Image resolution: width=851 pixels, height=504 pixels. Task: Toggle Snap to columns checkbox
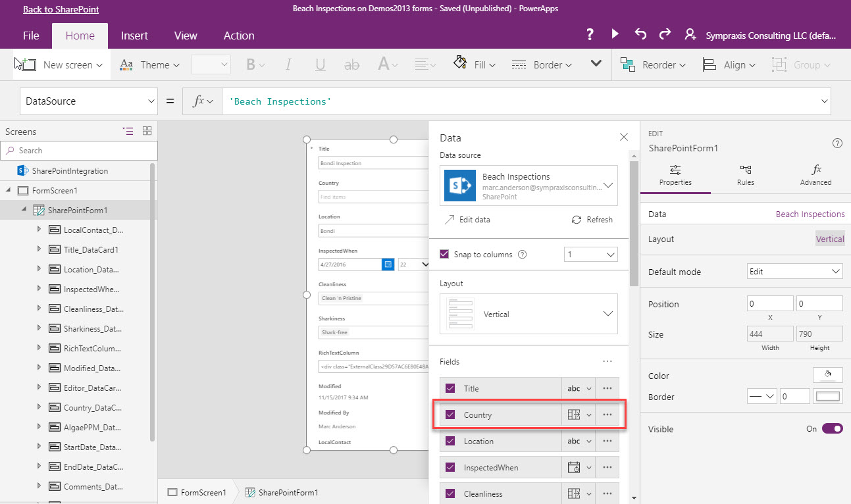coord(444,255)
